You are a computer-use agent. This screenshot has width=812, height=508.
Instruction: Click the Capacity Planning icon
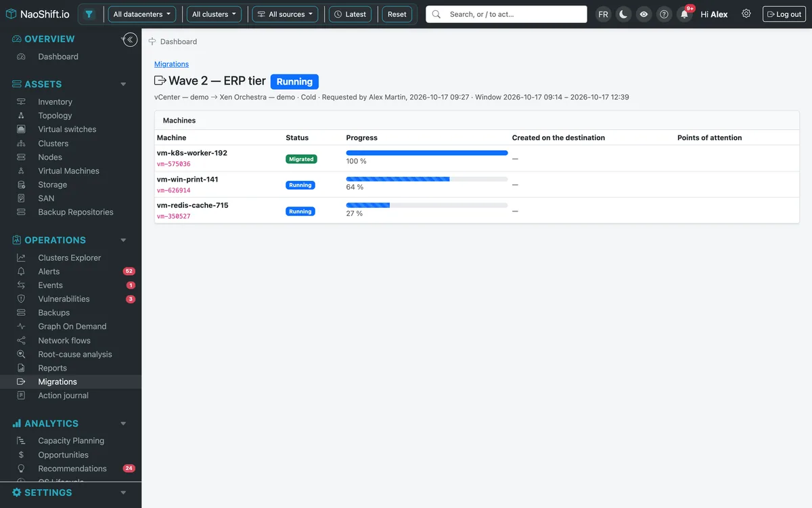click(x=22, y=440)
